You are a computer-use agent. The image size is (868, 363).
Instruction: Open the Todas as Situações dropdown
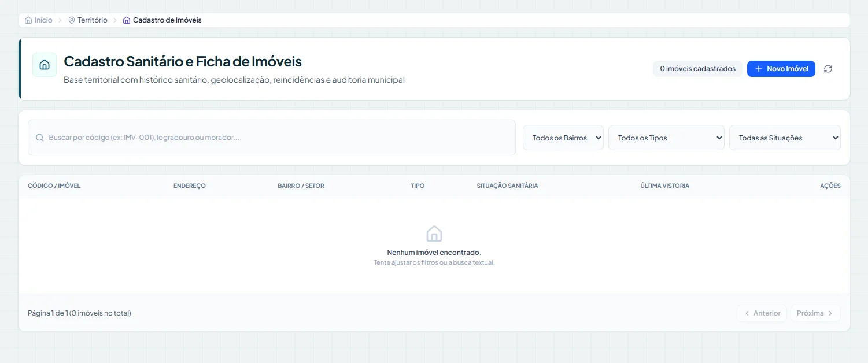(x=785, y=138)
